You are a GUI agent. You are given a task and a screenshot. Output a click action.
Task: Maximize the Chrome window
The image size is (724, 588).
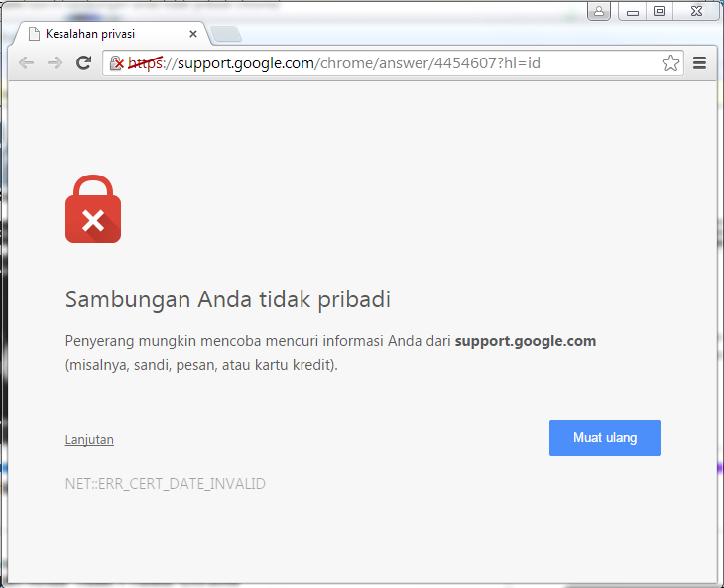pyautogui.click(x=660, y=11)
